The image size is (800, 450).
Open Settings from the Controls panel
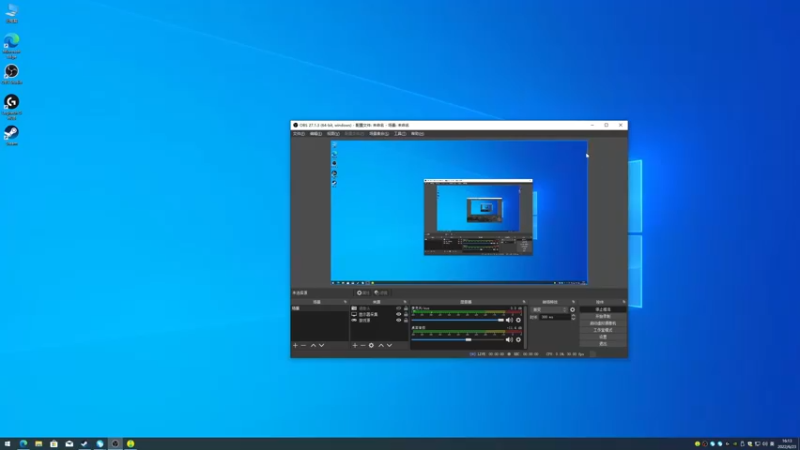(603, 337)
